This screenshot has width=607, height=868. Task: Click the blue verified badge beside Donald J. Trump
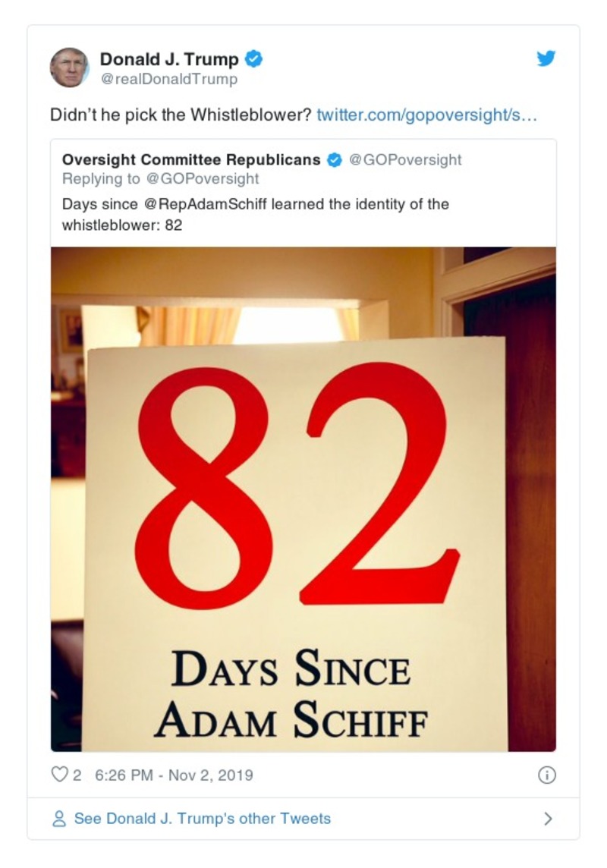coord(255,58)
